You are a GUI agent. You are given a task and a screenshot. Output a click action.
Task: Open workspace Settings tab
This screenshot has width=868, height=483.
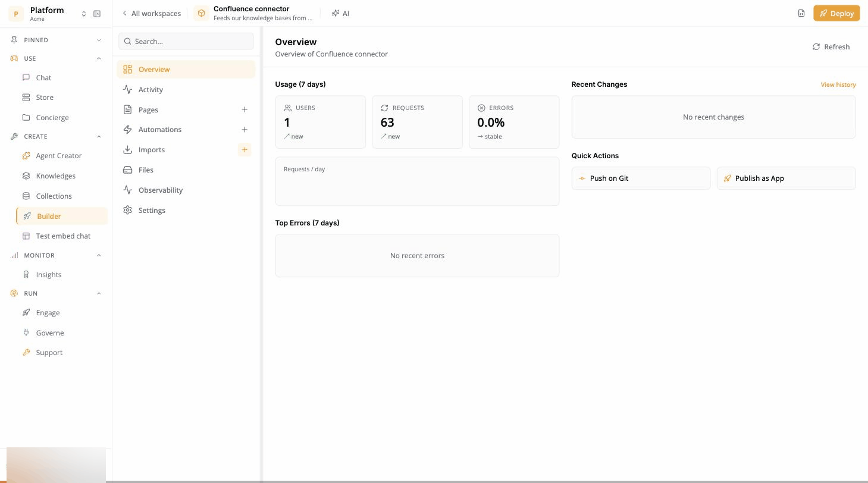point(186,211)
